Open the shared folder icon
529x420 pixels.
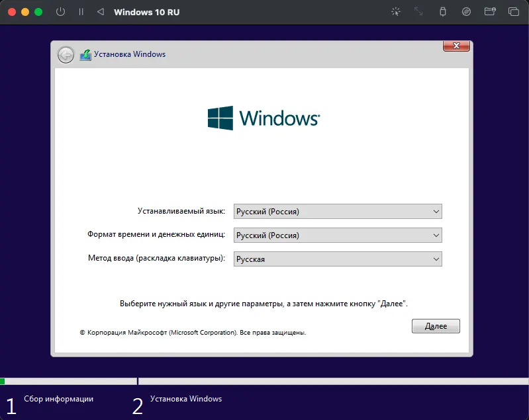click(x=490, y=12)
